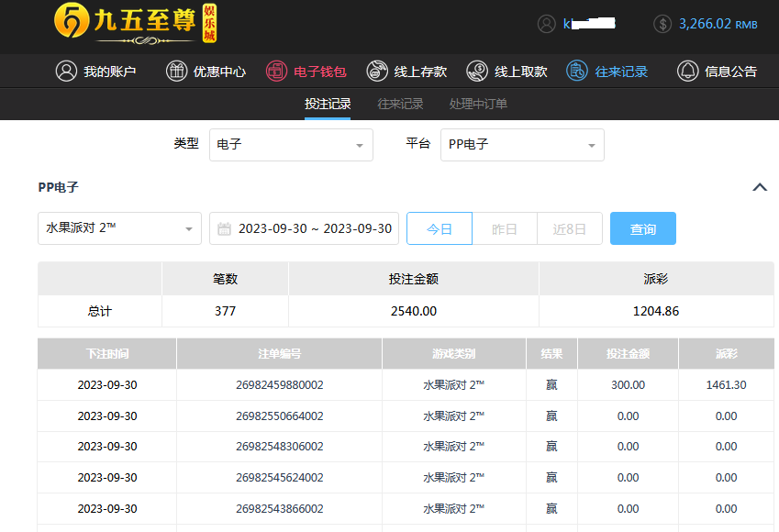Open the 平台 dropdown showing PP电子
779x532 pixels.
coord(522,145)
